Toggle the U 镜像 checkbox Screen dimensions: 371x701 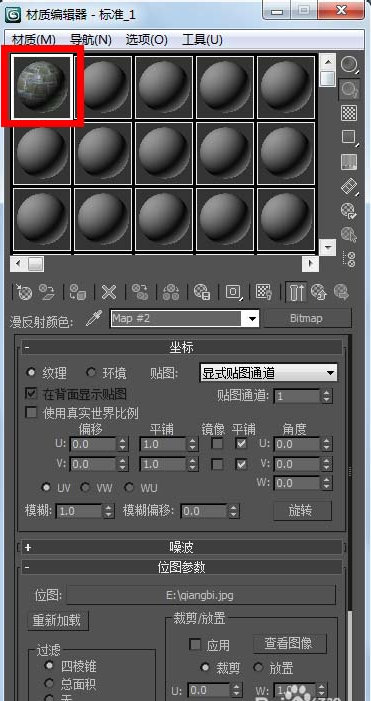tap(217, 444)
